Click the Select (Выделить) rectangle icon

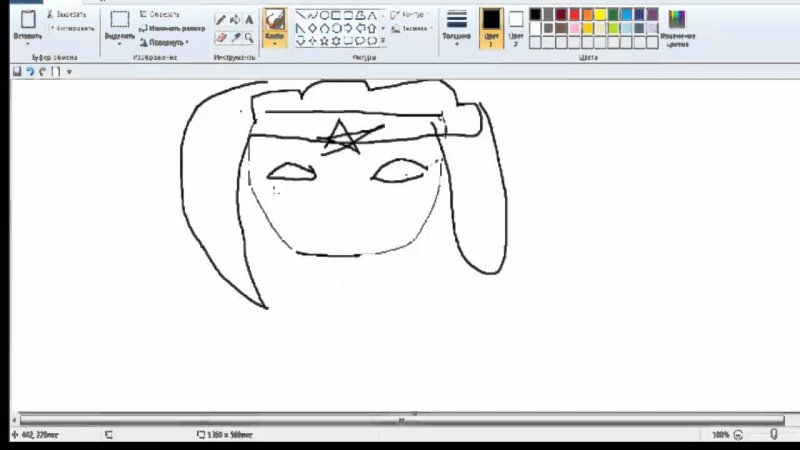tap(120, 19)
